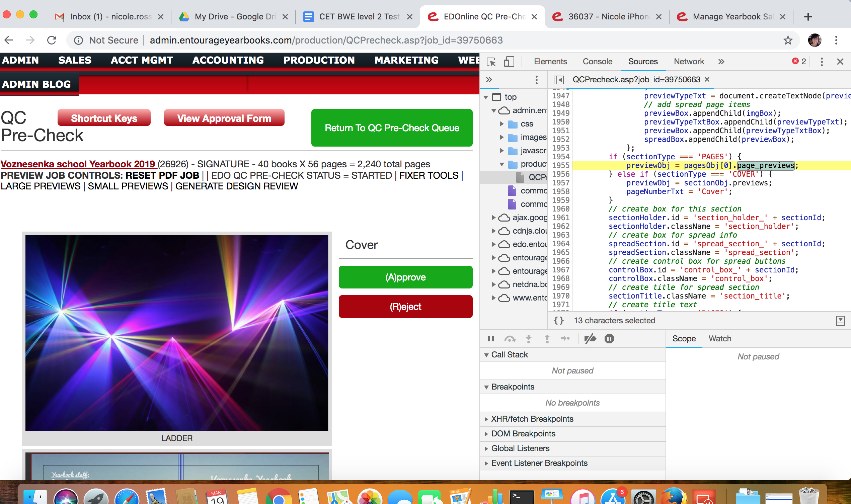
Task: Show more DevTools tabs chevron
Action: click(x=721, y=62)
